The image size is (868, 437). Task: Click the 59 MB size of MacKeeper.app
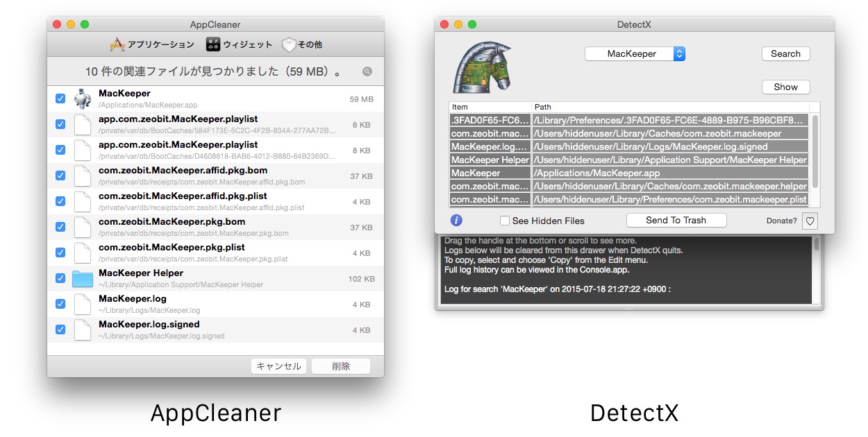coord(362,99)
